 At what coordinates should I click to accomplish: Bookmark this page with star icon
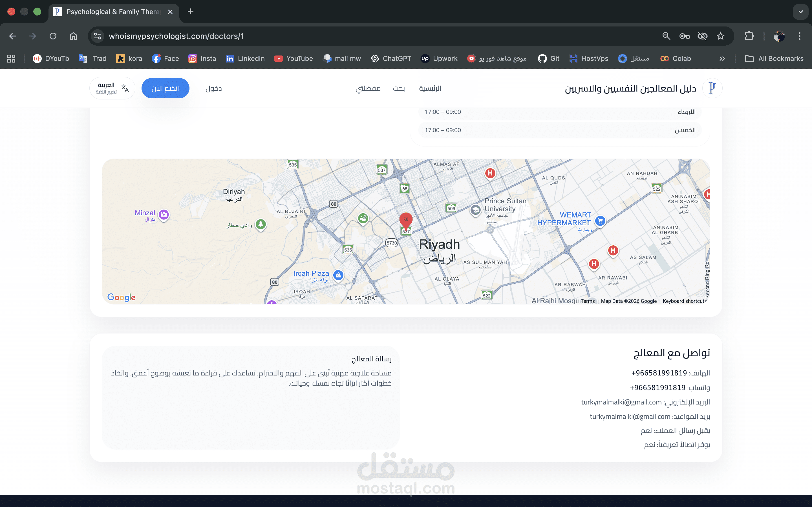click(720, 36)
